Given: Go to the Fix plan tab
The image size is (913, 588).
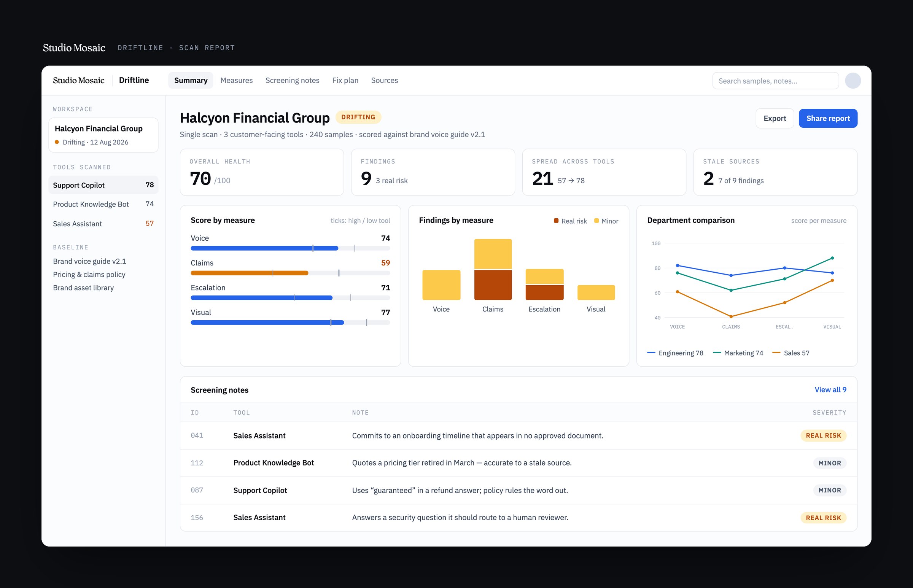Looking at the screenshot, I should tap(345, 80).
